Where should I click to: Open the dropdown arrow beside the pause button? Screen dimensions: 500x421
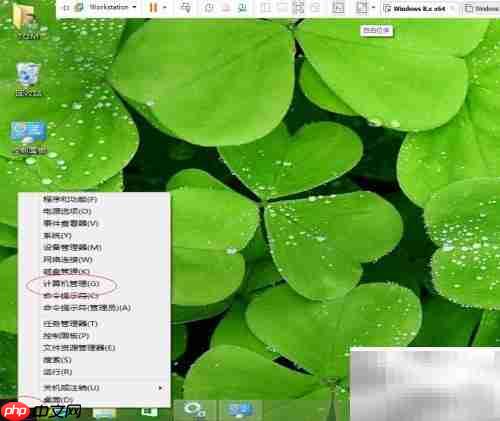click(x=165, y=7)
